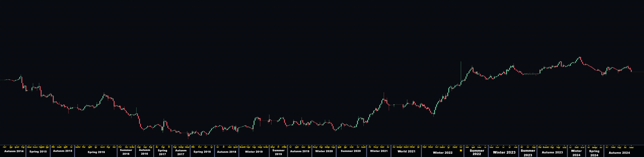
Task: Select the Autumn 2016 season label
Action: pyautogui.click(x=145, y=152)
